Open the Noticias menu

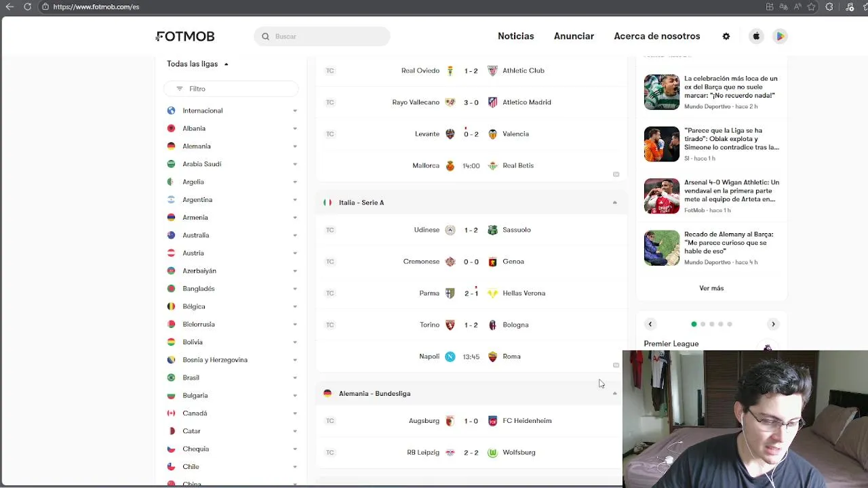pyautogui.click(x=516, y=36)
